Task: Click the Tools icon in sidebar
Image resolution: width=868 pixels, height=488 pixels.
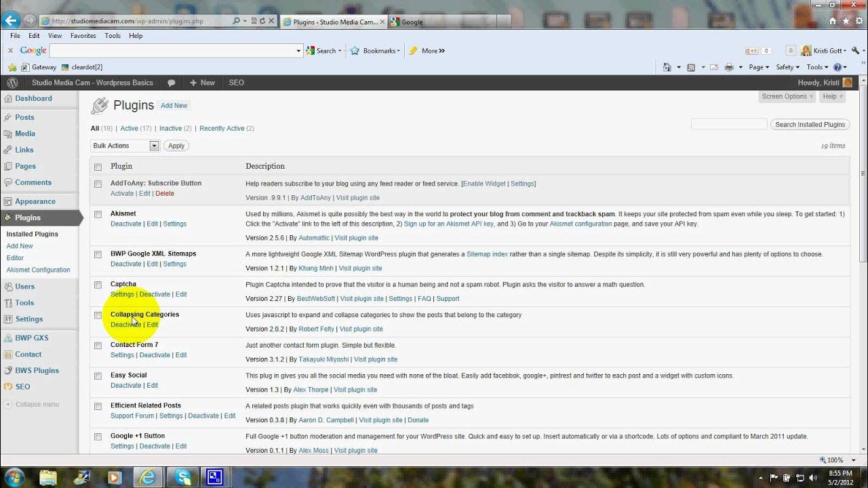Action: [8, 303]
